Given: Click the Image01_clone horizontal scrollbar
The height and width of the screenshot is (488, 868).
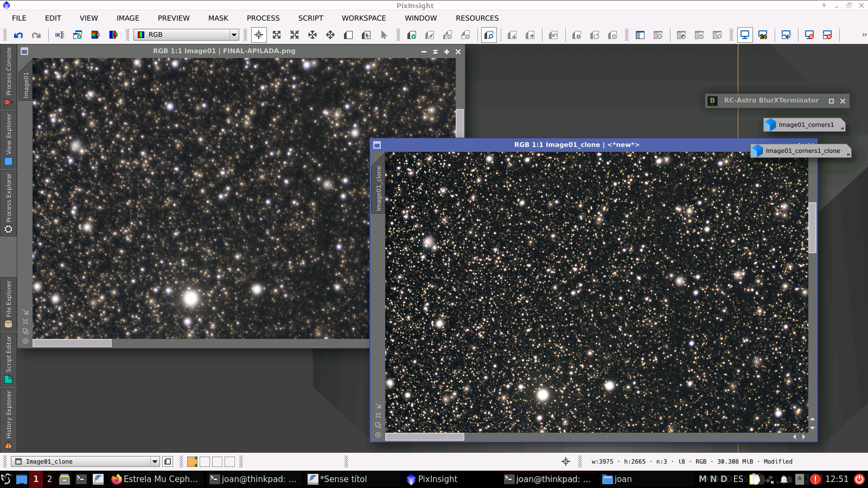Looking at the screenshot, I should point(425,436).
